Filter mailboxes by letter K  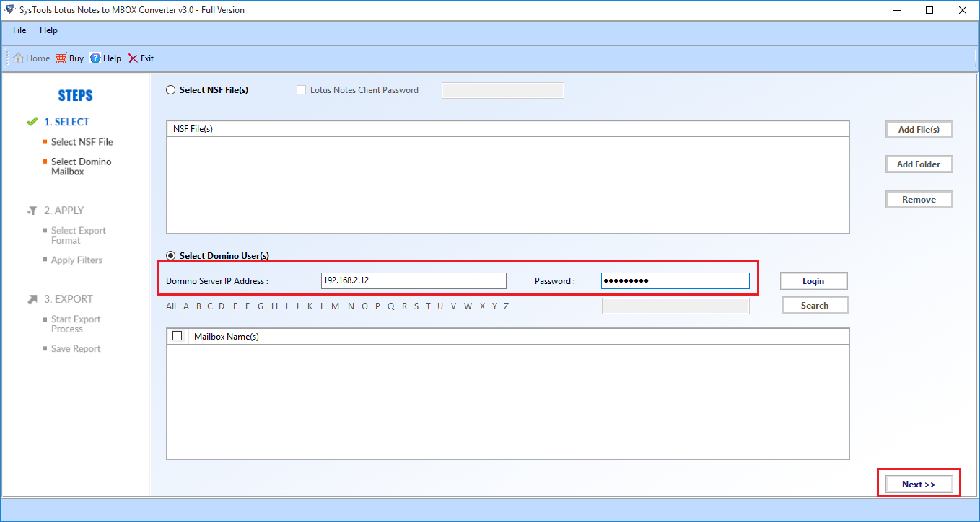point(310,306)
